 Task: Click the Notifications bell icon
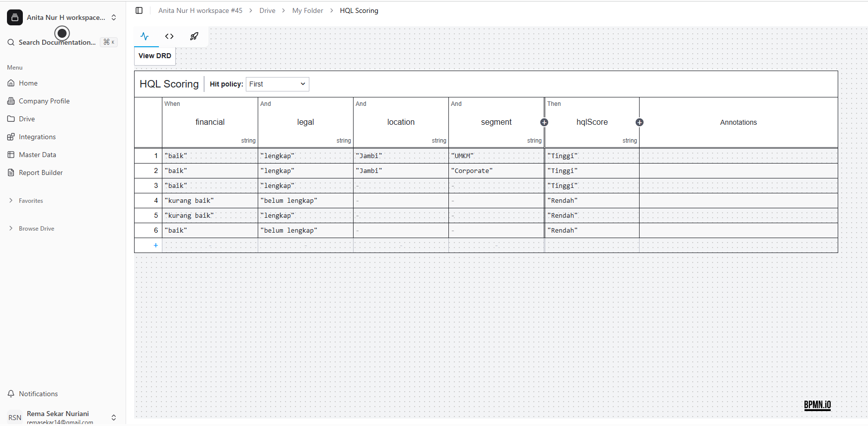(x=11, y=394)
